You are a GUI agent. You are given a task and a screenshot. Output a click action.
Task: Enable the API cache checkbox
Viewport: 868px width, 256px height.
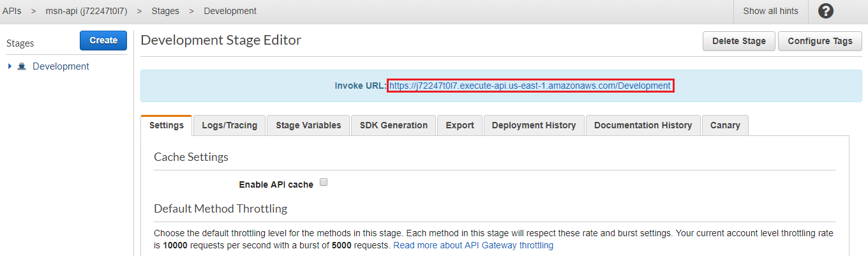[x=324, y=183]
